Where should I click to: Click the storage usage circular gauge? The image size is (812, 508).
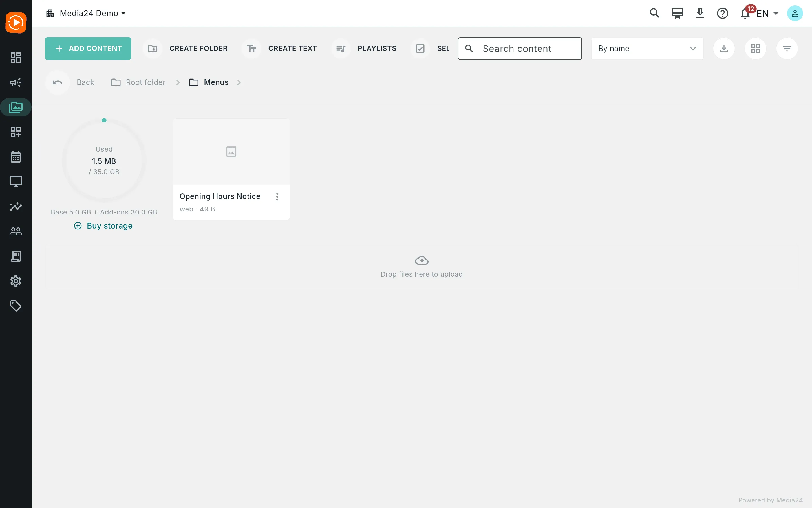104,160
